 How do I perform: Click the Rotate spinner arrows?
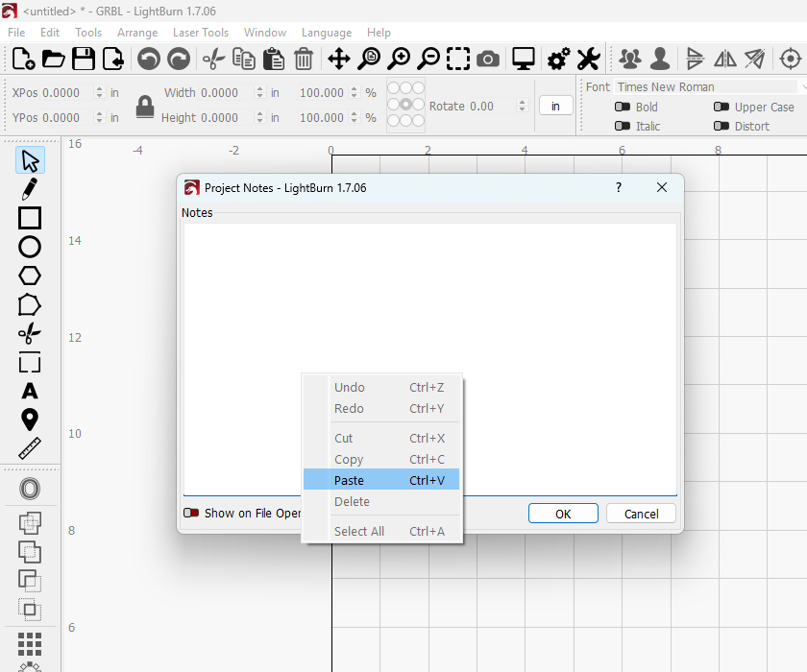pyautogui.click(x=523, y=106)
